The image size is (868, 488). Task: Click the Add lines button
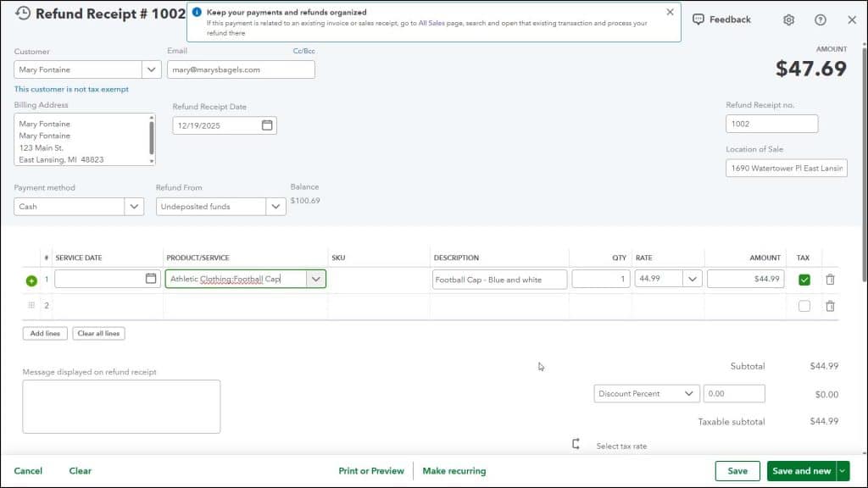pyautogui.click(x=45, y=334)
